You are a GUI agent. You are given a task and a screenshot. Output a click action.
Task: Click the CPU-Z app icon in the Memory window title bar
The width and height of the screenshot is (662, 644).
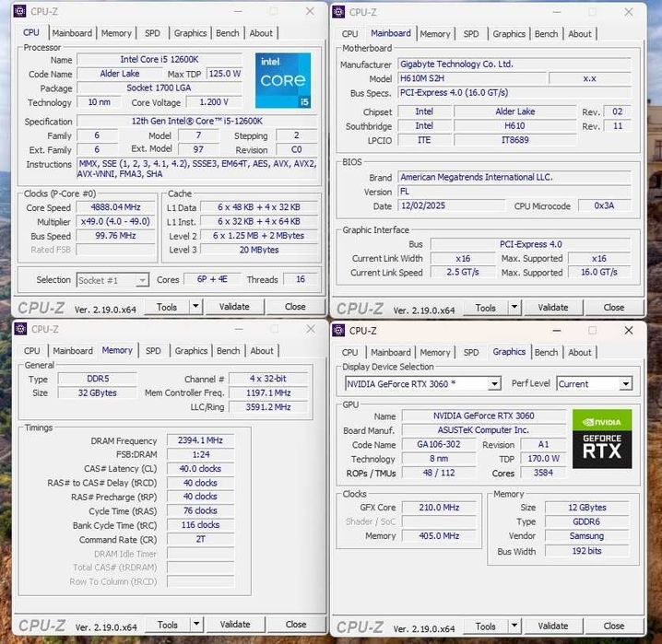20,329
